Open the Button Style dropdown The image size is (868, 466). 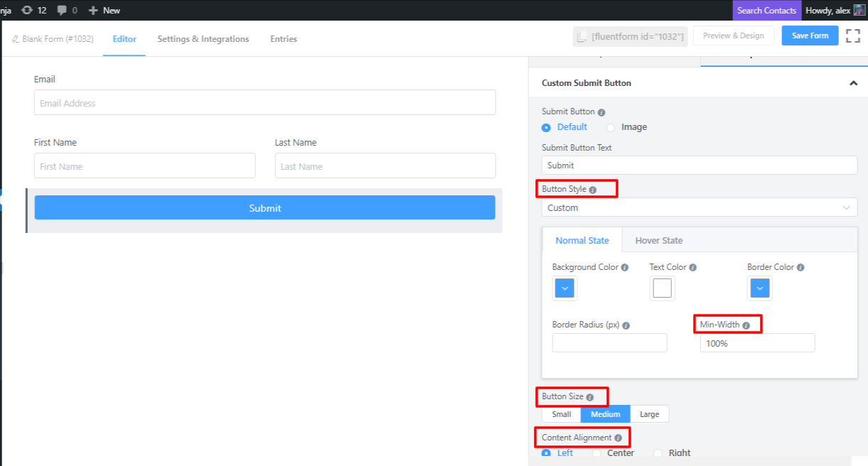(699, 207)
